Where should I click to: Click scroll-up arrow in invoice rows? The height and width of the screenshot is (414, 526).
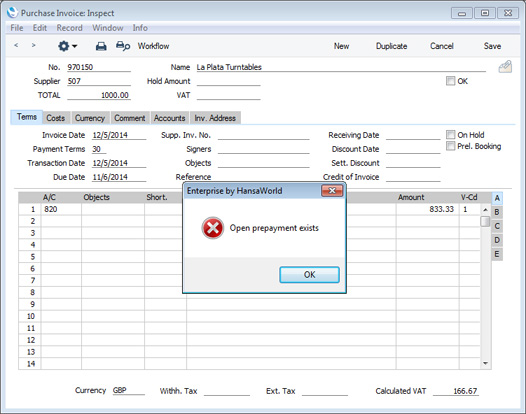(x=485, y=210)
